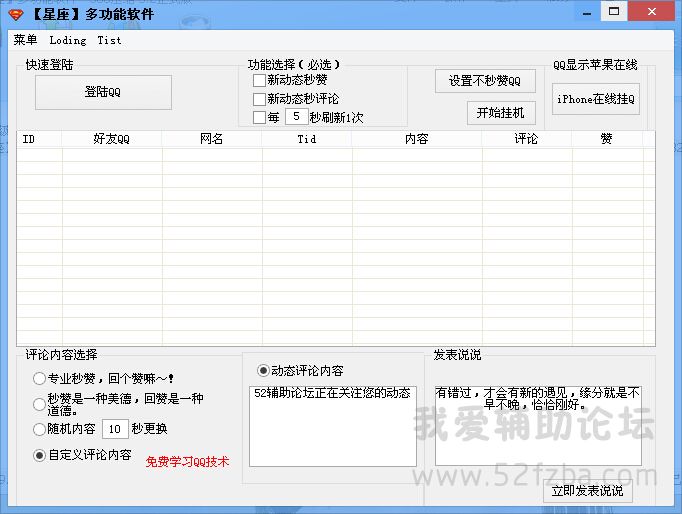Select the 动态评论内容 radio button

point(263,371)
